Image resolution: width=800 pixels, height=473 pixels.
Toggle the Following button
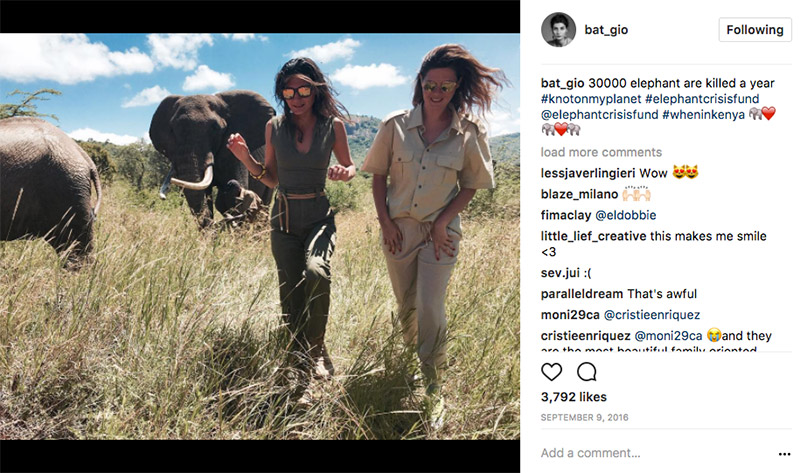(754, 30)
